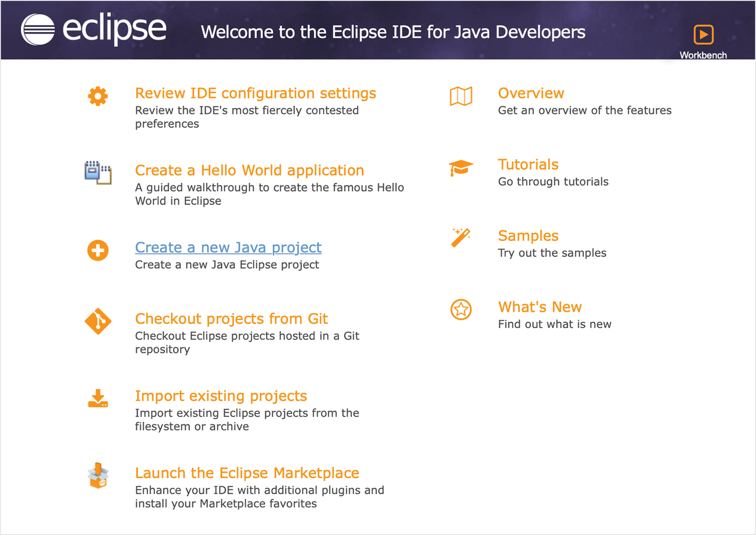Open the Tutorials link
Viewport: 756px width, 535px height.
tap(528, 165)
